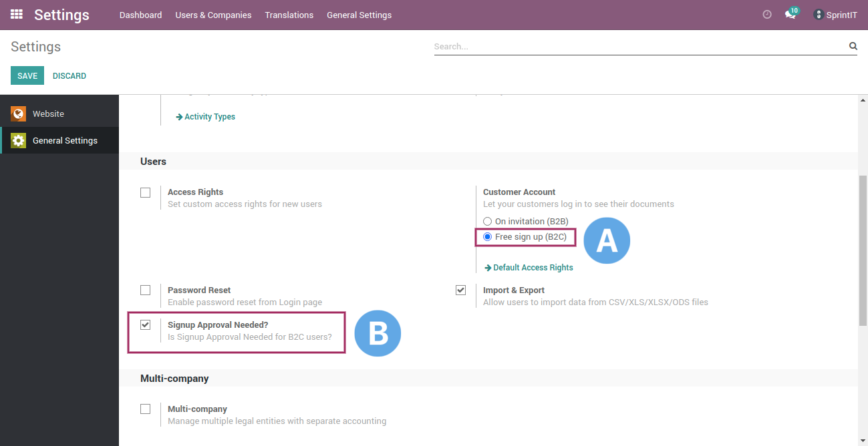Image resolution: width=868 pixels, height=446 pixels.
Task: Click the search magnifier icon
Action: click(x=853, y=46)
